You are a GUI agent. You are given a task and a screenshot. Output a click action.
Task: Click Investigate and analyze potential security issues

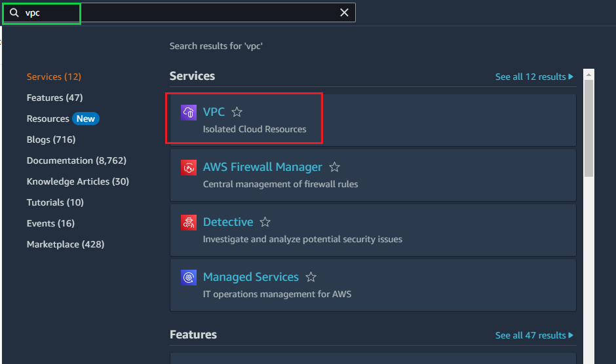(x=303, y=239)
